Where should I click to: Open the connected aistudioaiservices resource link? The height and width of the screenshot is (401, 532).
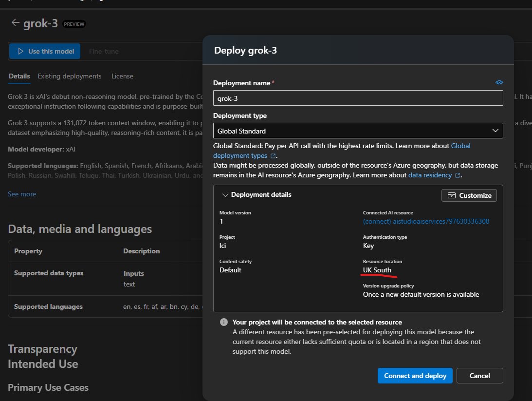click(426, 221)
